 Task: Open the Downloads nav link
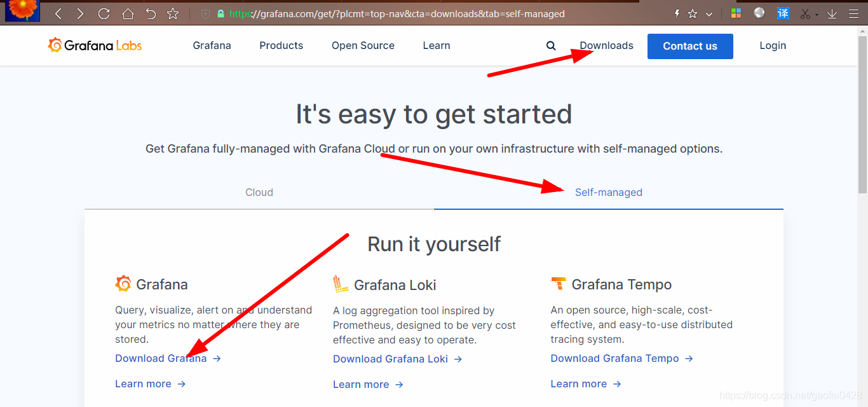tap(607, 46)
